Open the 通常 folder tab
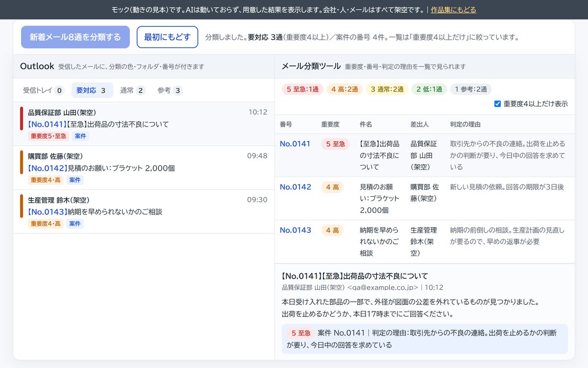The image size is (588, 368). 132,90
